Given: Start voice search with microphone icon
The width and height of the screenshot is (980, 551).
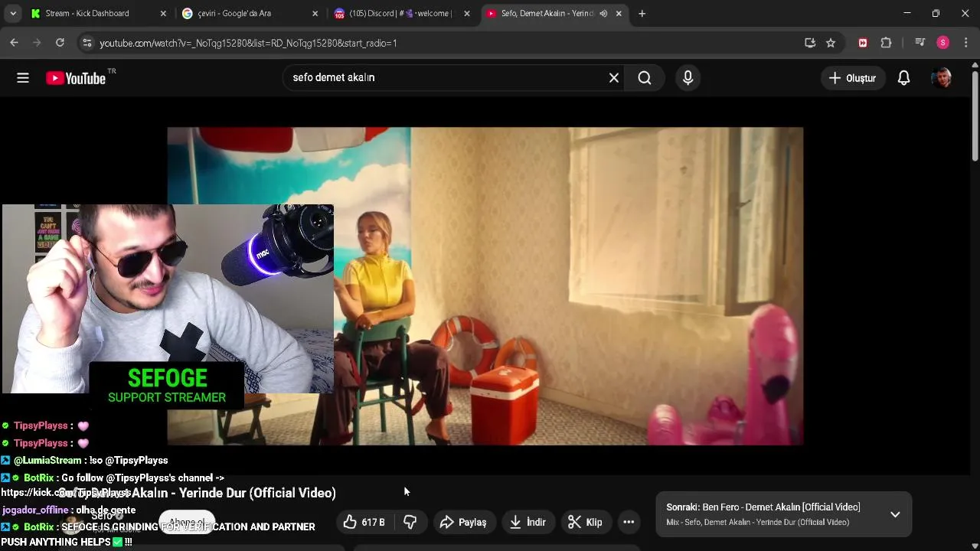Looking at the screenshot, I should coord(688,77).
